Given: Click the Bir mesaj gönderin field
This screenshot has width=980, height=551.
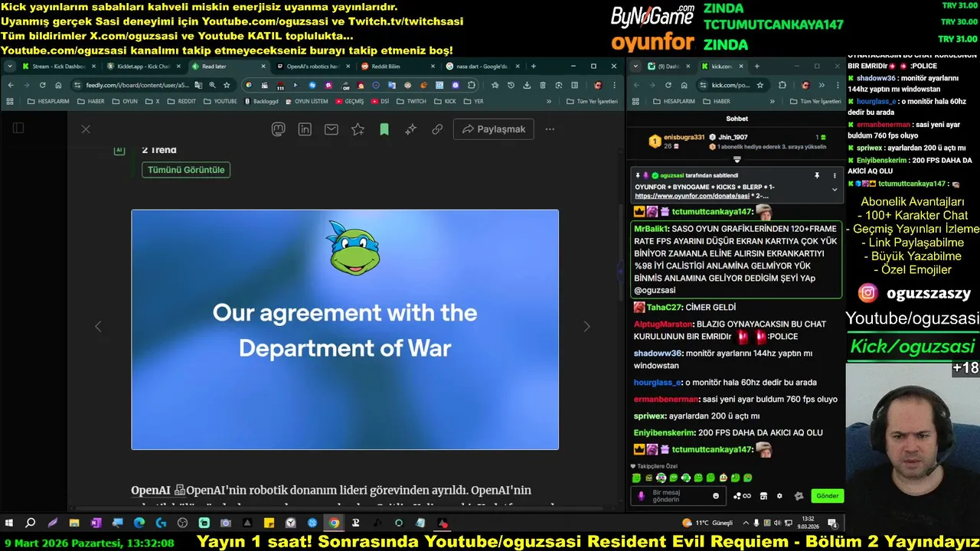Looking at the screenshot, I should pos(679,496).
